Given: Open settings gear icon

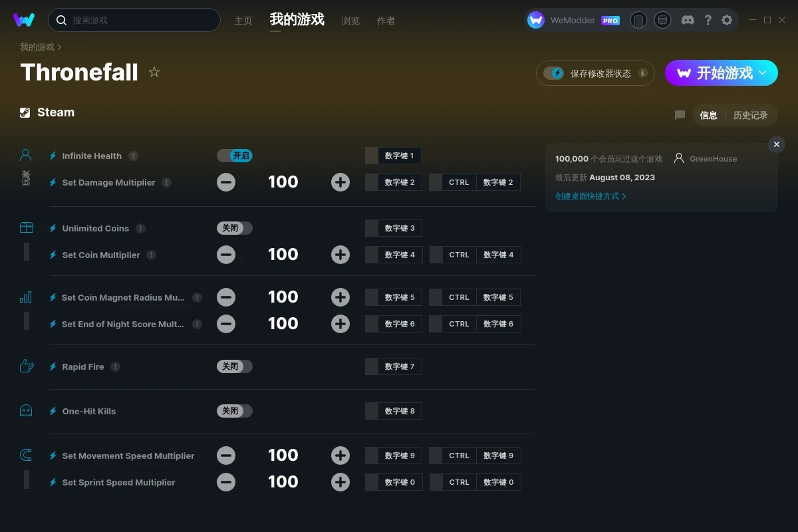Looking at the screenshot, I should pos(727,20).
